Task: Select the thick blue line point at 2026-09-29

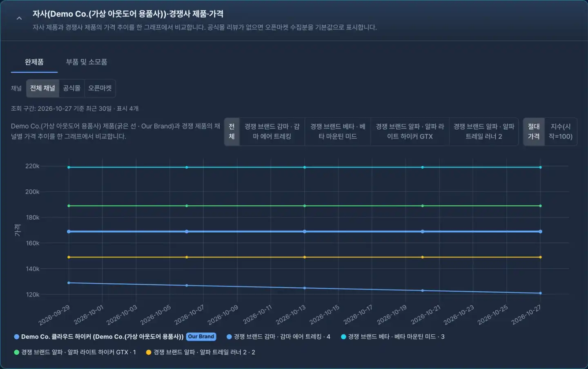Action: tap(69, 231)
